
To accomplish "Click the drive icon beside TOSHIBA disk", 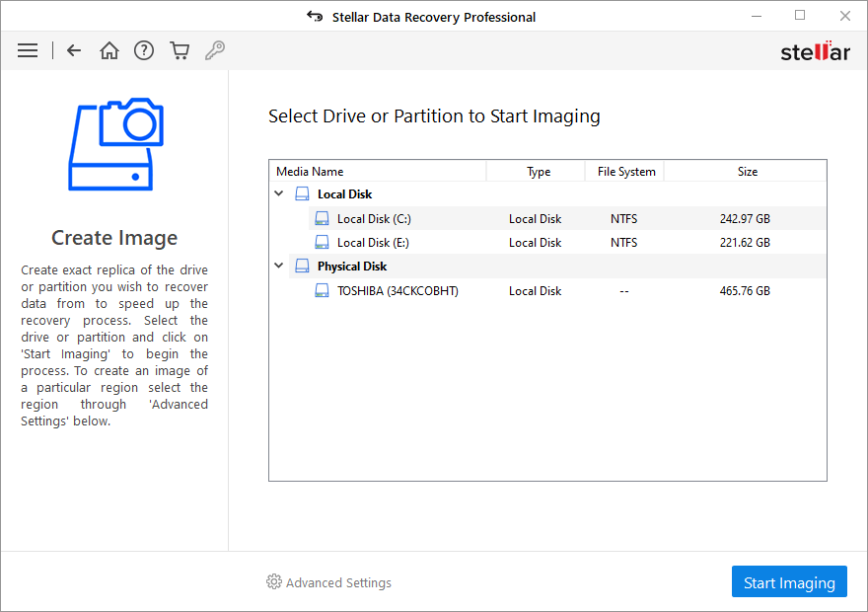I will [322, 291].
